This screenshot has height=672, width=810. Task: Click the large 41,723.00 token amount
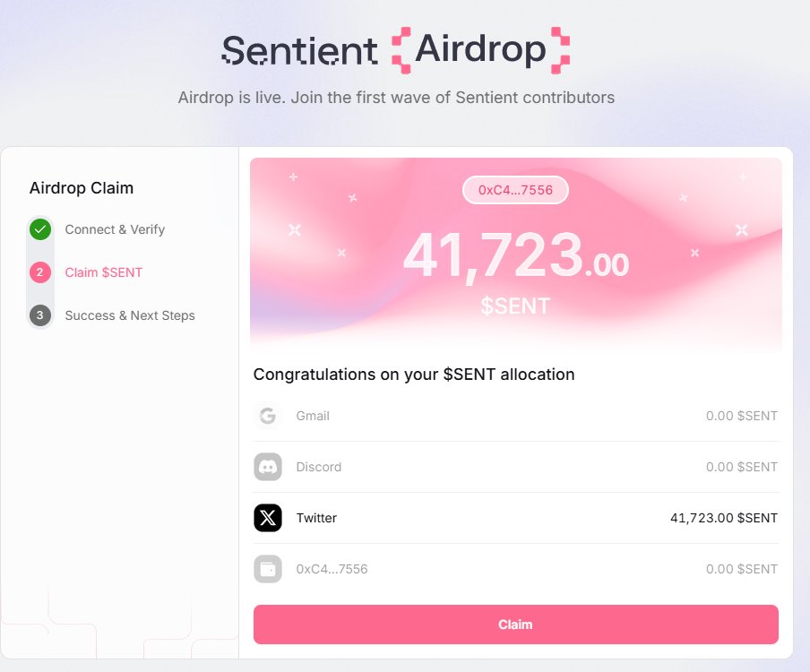click(x=515, y=257)
